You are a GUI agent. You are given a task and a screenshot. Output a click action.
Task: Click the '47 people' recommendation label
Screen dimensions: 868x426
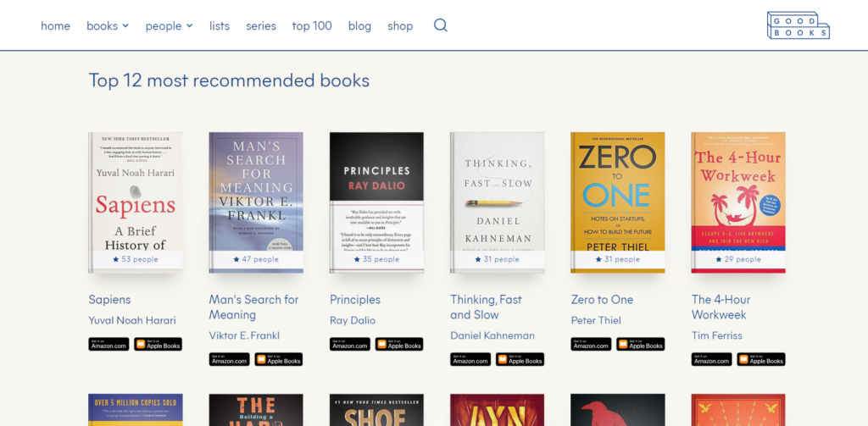tap(256, 259)
